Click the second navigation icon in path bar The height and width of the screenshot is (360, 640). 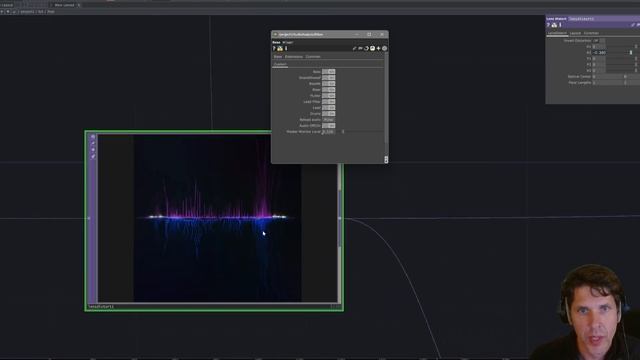(x=8, y=12)
